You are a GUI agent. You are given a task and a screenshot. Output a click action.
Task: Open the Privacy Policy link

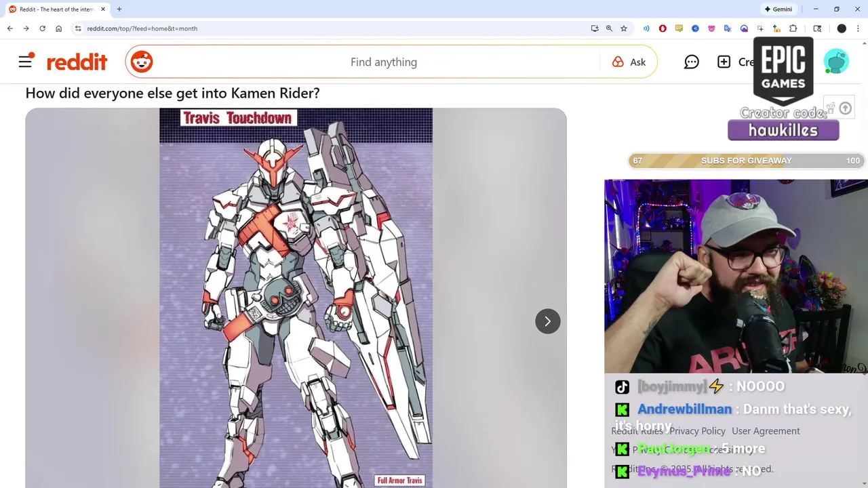click(x=697, y=431)
